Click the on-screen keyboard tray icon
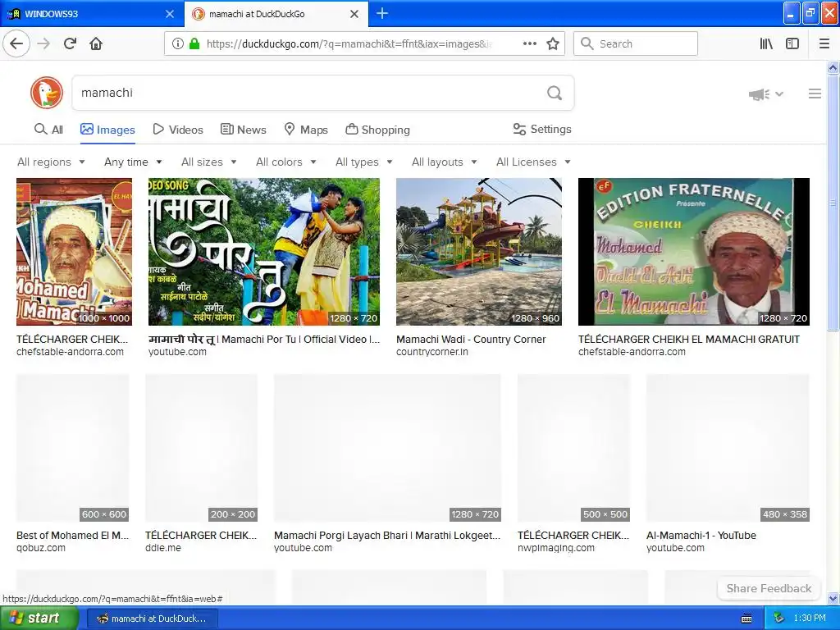Screen dimensions: 840x630 [746, 619]
